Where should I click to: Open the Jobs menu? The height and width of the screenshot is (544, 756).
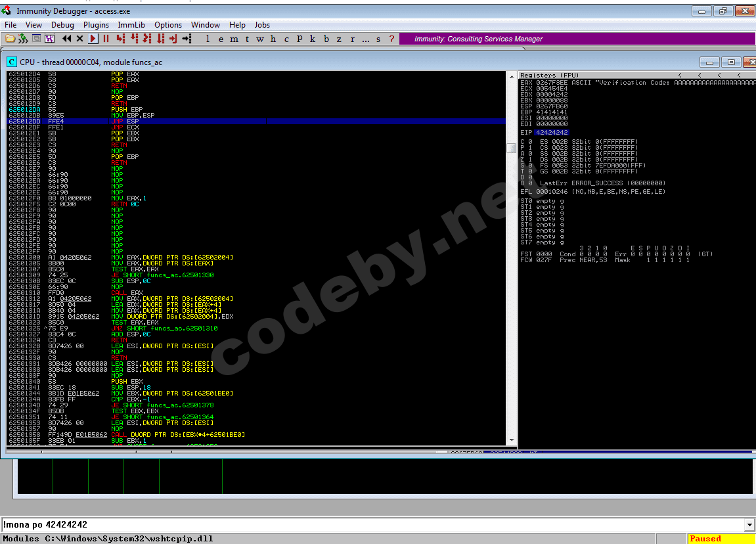pos(262,24)
